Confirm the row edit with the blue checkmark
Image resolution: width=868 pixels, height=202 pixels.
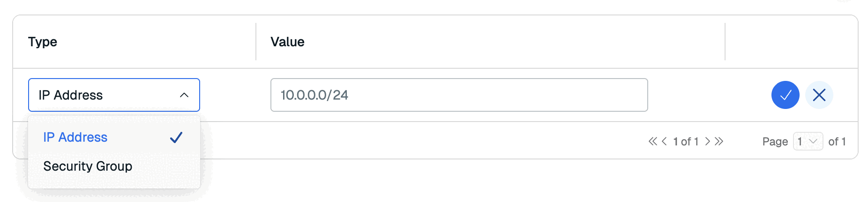785,95
